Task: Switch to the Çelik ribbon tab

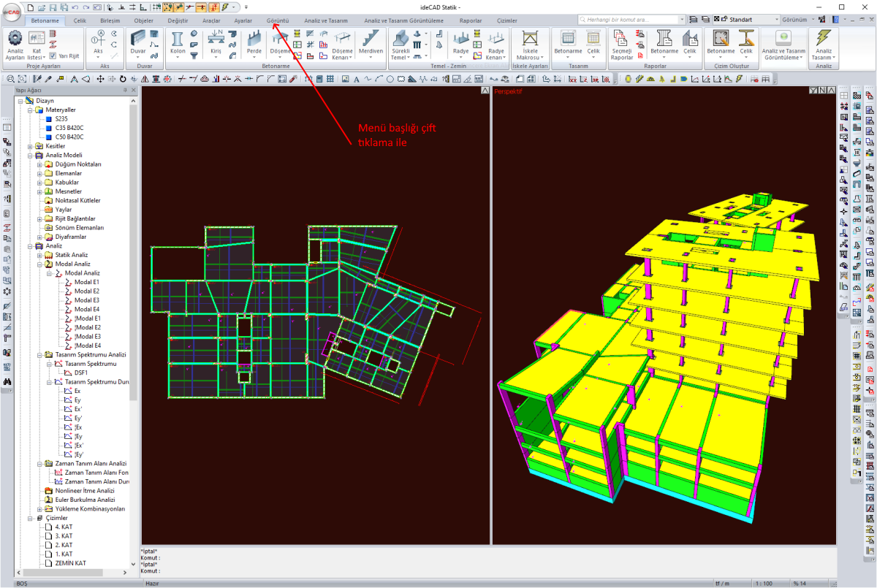Action: [80, 21]
